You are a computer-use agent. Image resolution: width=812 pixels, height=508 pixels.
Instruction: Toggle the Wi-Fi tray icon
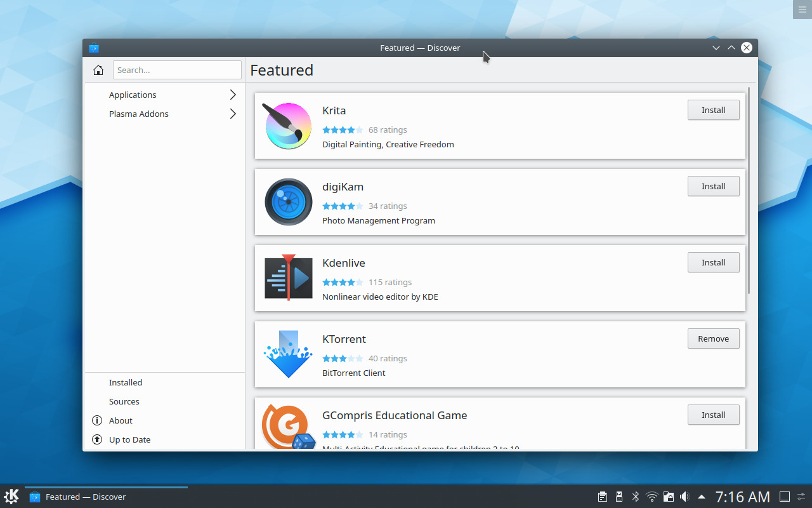coord(652,497)
